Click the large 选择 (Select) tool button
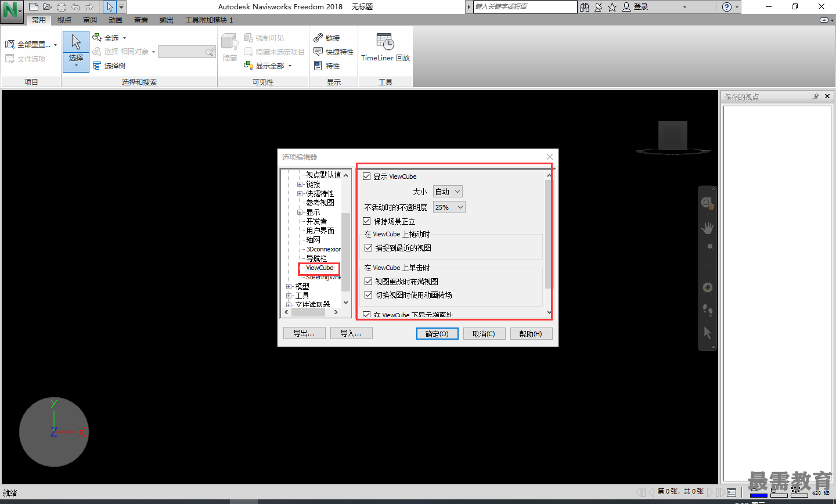Viewport: 836px width, 504px height. [x=76, y=51]
